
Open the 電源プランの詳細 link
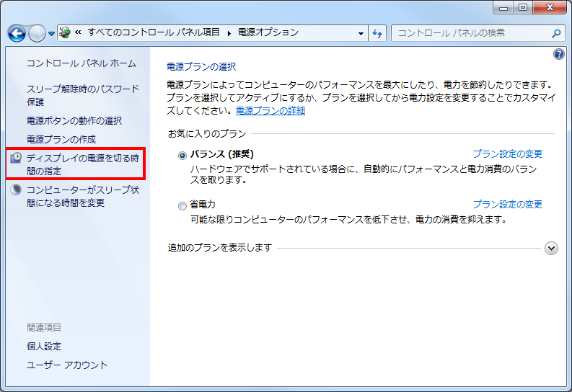(270, 111)
